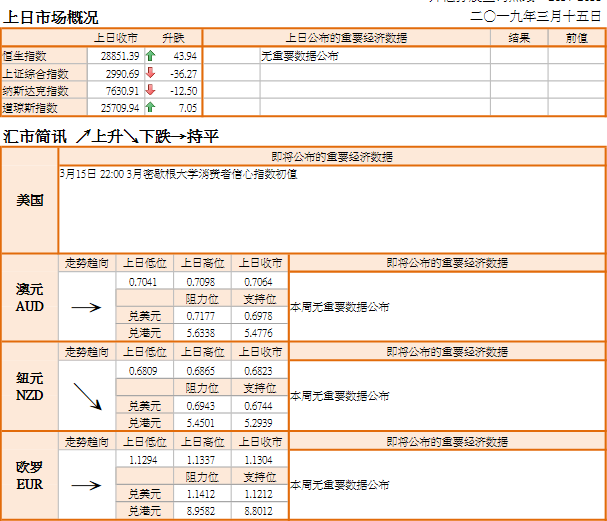Click NZD previous high 0.6865

201,371
